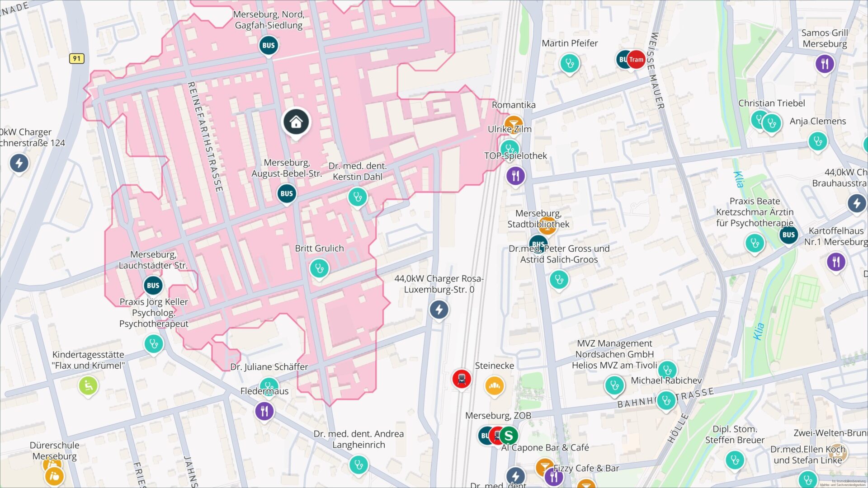
Task: Open the 91 road shield badge
Action: point(77,58)
